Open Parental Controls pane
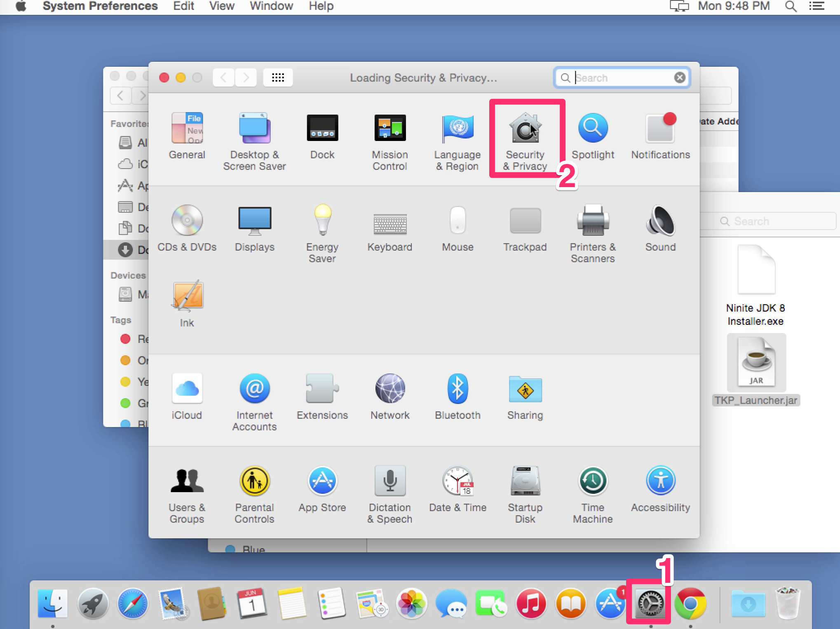 coord(254,494)
